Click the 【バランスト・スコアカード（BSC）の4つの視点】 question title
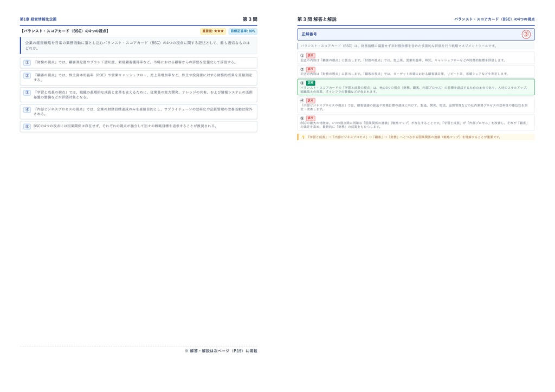The image size is (555, 392). (x=64, y=31)
